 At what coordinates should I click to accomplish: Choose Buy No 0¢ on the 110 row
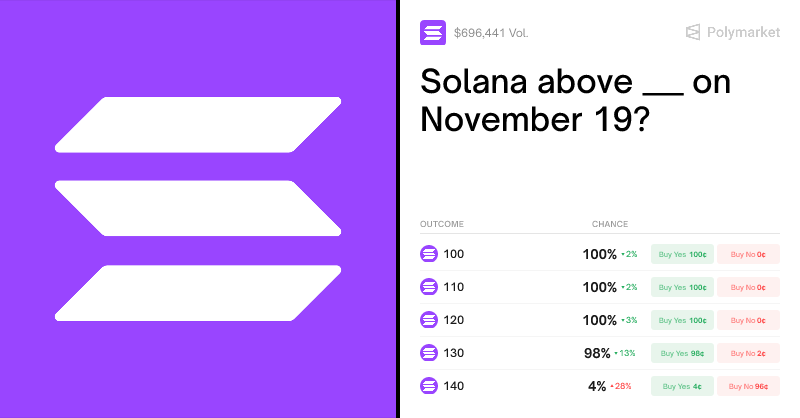pos(748,287)
